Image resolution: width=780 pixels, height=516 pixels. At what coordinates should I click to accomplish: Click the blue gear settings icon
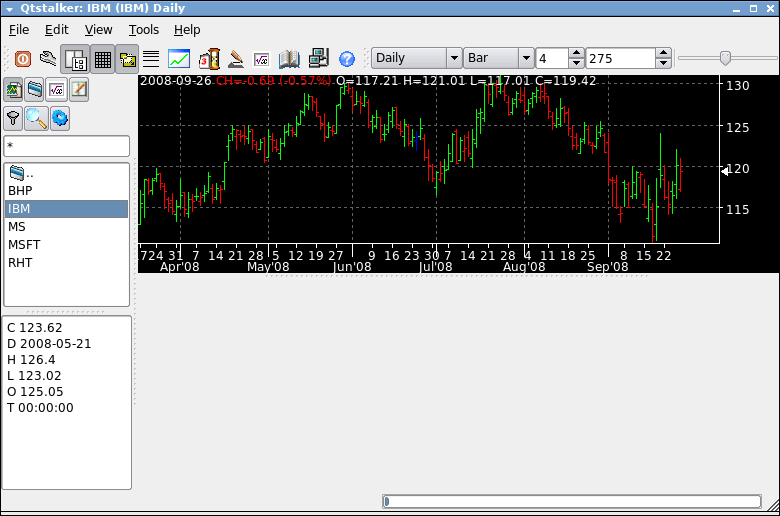pyautogui.click(x=60, y=118)
